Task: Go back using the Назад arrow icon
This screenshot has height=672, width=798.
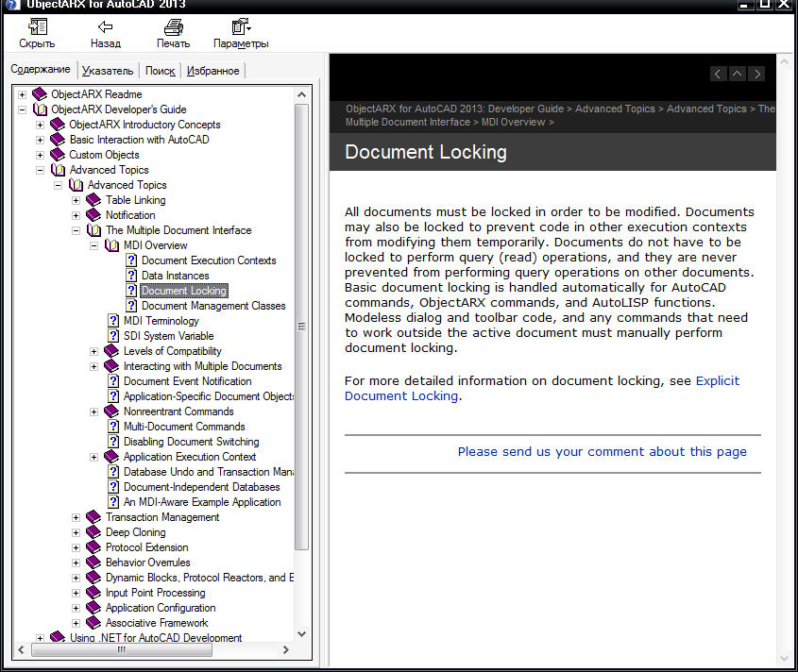Action: pos(106,26)
